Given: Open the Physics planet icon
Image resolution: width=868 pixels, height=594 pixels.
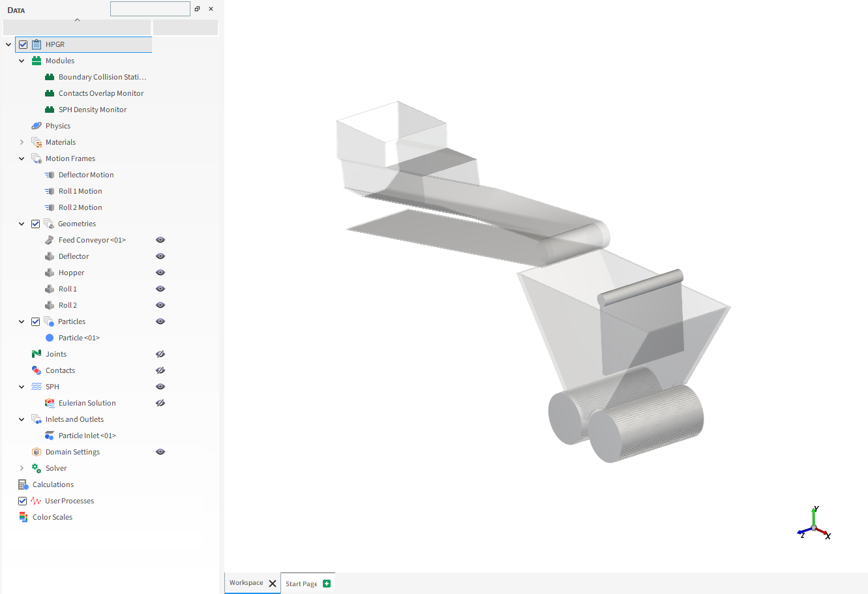Looking at the screenshot, I should (x=37, y=126).
